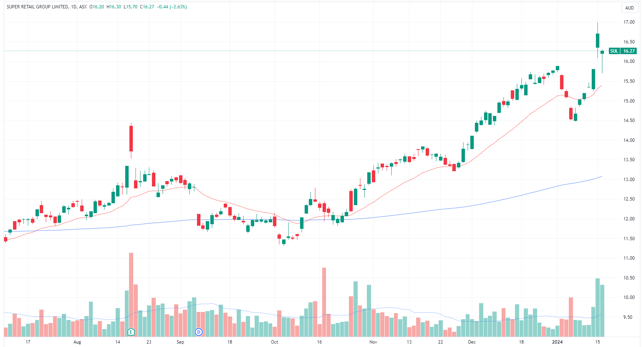
Task: Click the Aug label on time axis
Action: pos(77,342)
